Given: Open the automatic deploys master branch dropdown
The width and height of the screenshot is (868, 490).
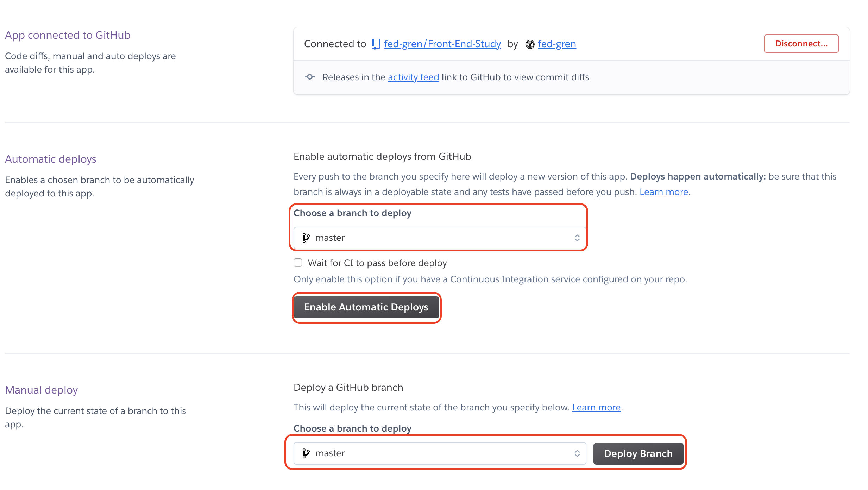Looking at the screenshot, I should [x=439, y=238].
